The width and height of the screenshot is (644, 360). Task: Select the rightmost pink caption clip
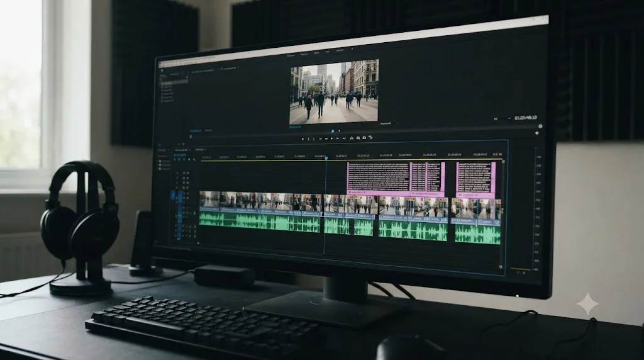click(x=476, y=179)
